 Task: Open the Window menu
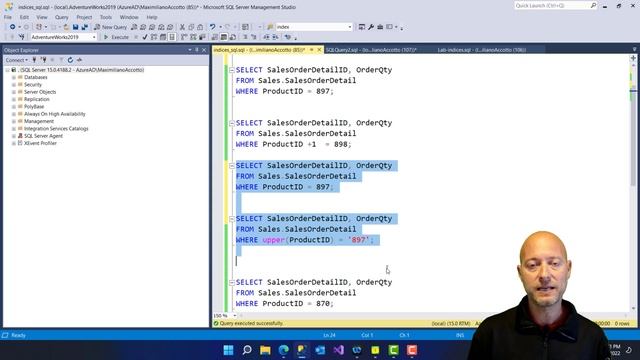point(129,17)
